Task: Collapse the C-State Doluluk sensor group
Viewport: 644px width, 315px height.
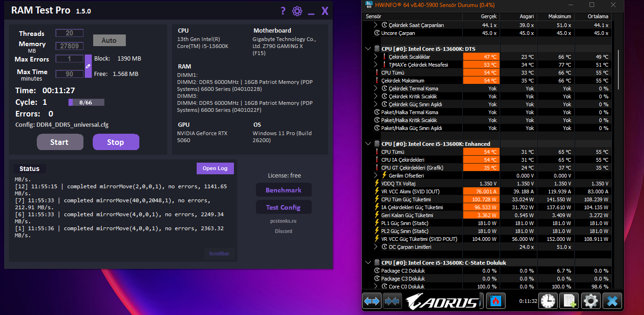Action: (x=368, y=262)
